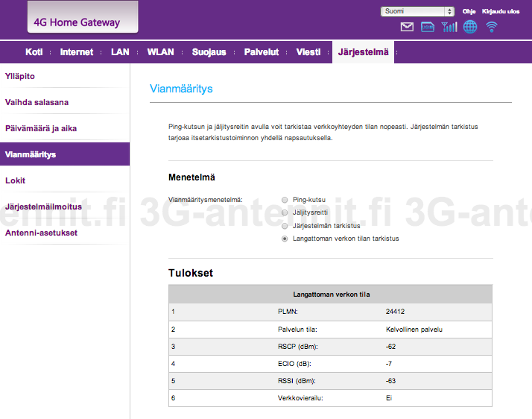Open the Ohje help link
The height and width of the screenshot is (419, 532).
[x=469, y=11]
